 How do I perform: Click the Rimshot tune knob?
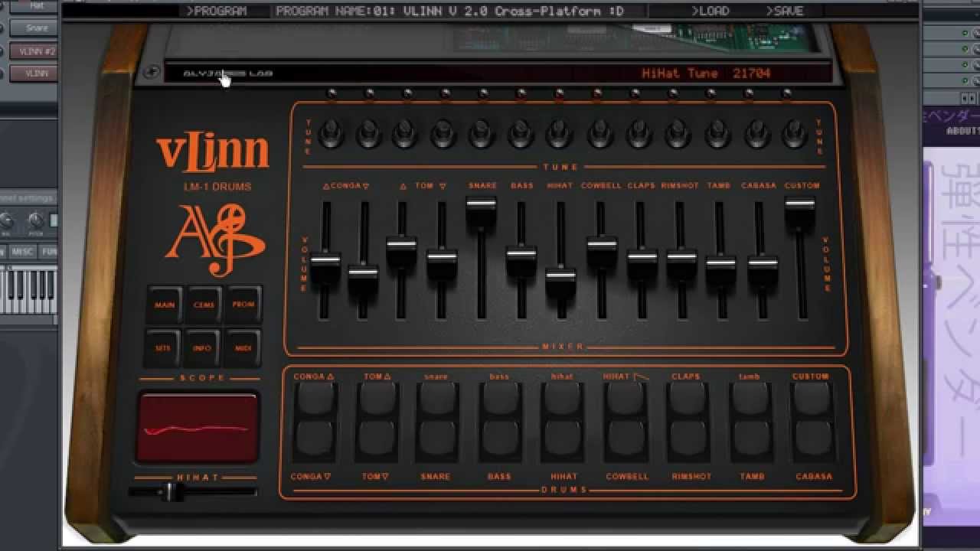point(678,134)
